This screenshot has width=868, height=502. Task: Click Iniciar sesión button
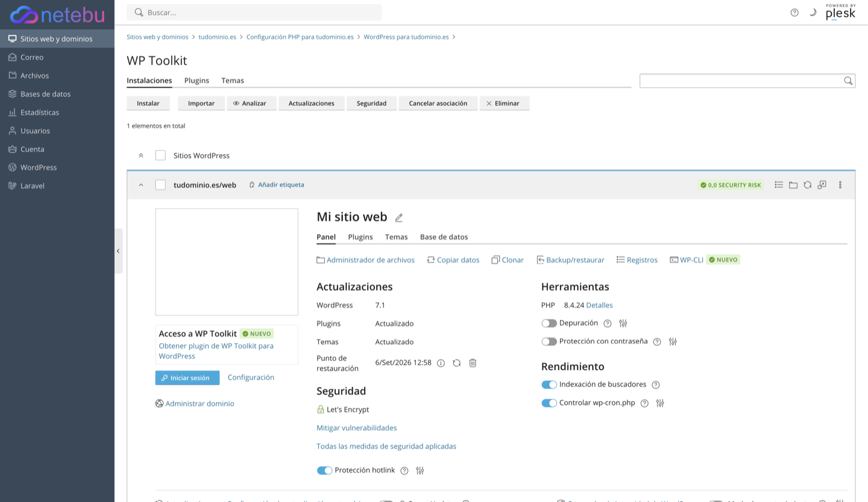(187, 378)
